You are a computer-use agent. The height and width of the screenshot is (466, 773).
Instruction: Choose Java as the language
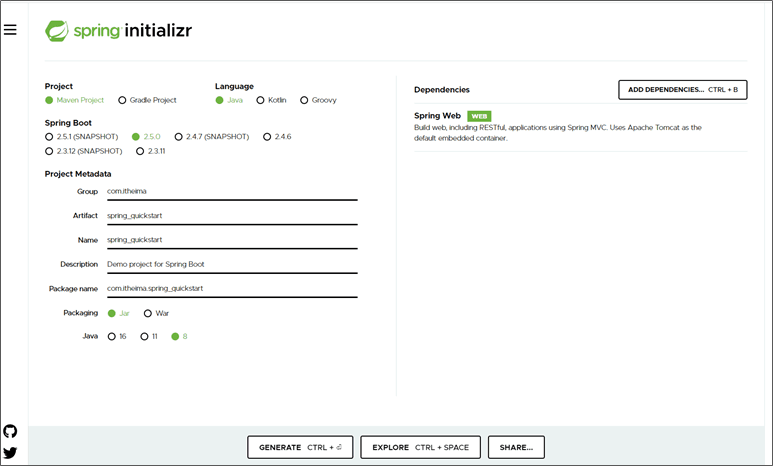point(219,100)
